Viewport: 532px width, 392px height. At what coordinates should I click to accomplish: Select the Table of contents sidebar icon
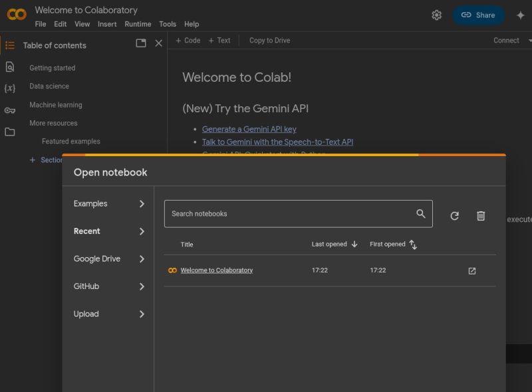(x=10, y=45)
